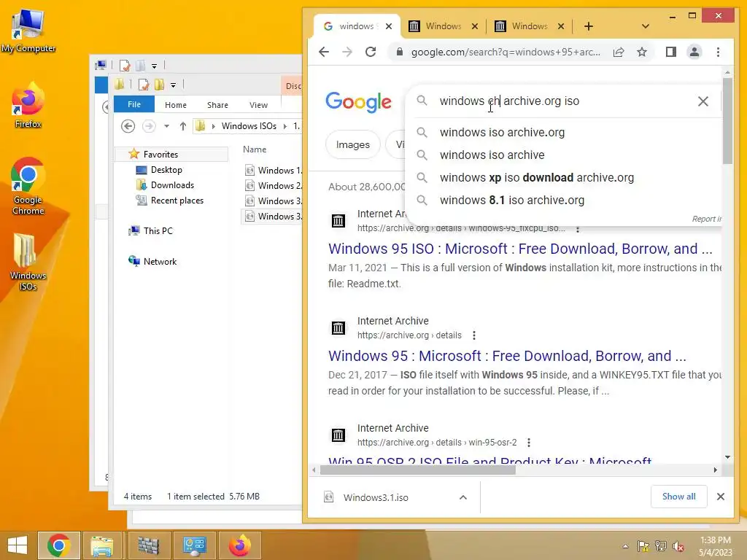Click the Images filter chip
This screenshot has height=560, width=747.
click(x=352, y=144)
